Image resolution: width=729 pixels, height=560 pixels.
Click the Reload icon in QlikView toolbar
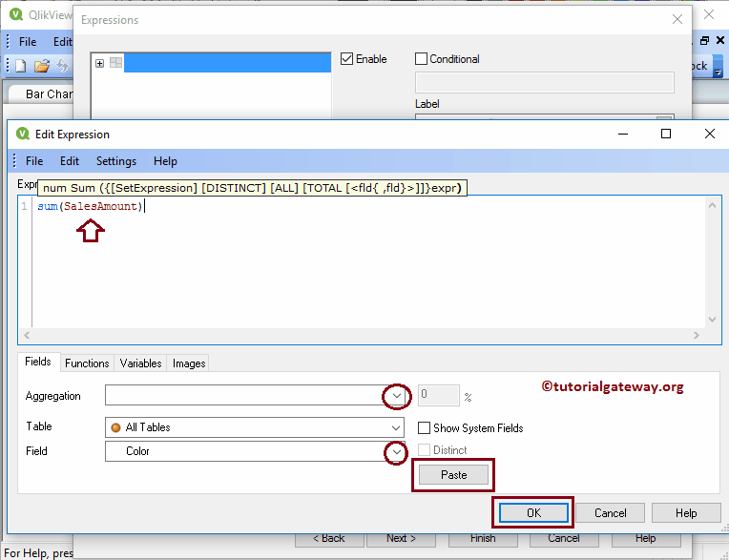tap(62, 66)
